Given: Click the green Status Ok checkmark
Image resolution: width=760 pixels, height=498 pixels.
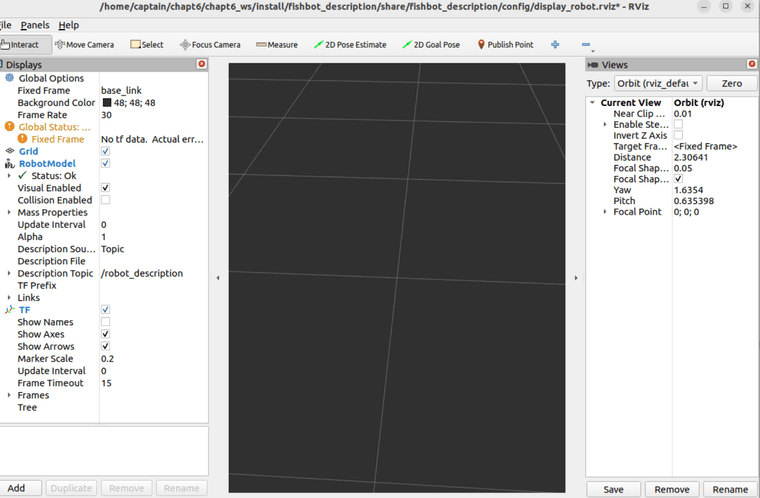Looking at the screenshot, I should (22, 175).
